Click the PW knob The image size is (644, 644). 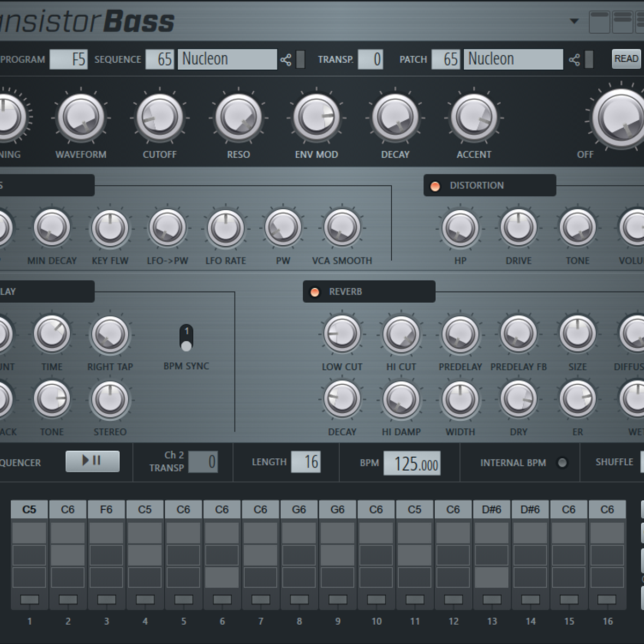(283, 228)
